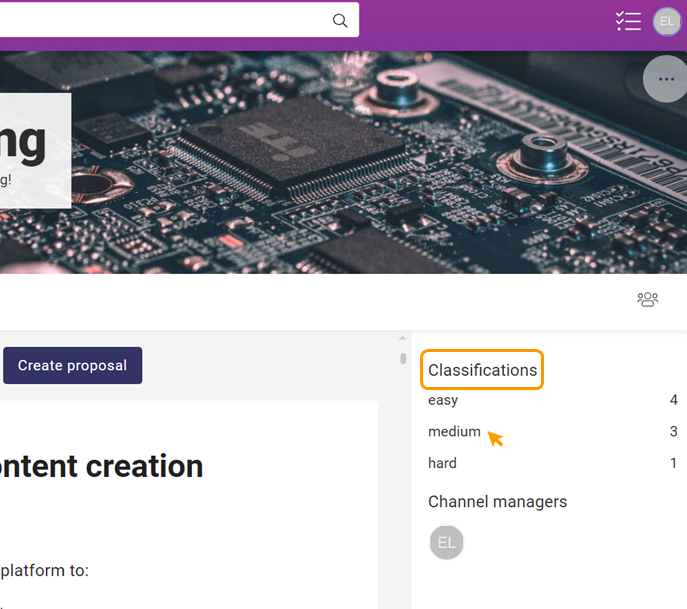Click the content panel scrollbar thumb

pos(403,358)
